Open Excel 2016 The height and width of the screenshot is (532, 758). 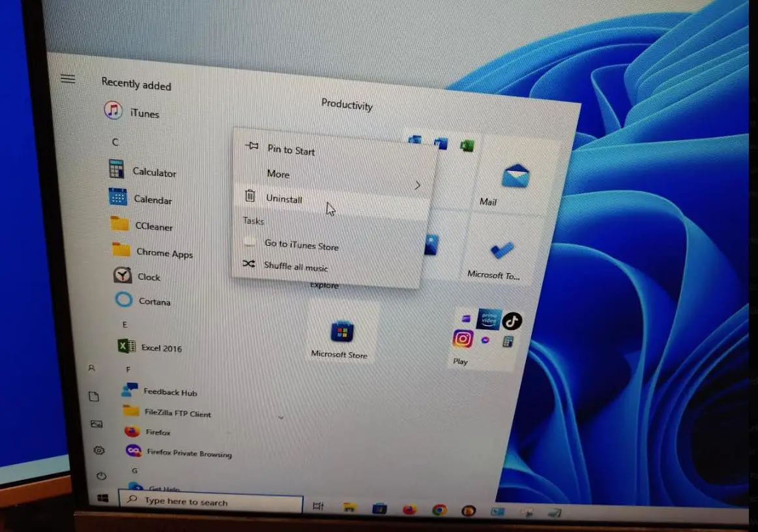(160, 347)
